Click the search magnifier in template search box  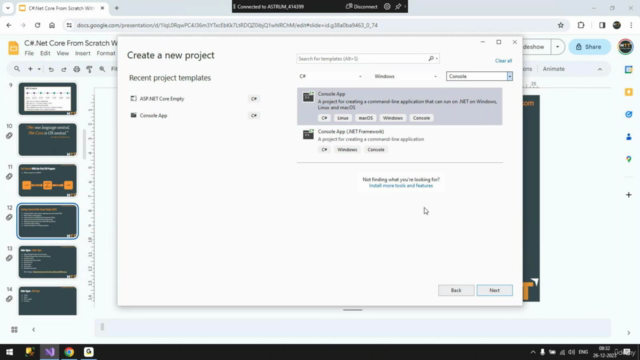[431, 59]
